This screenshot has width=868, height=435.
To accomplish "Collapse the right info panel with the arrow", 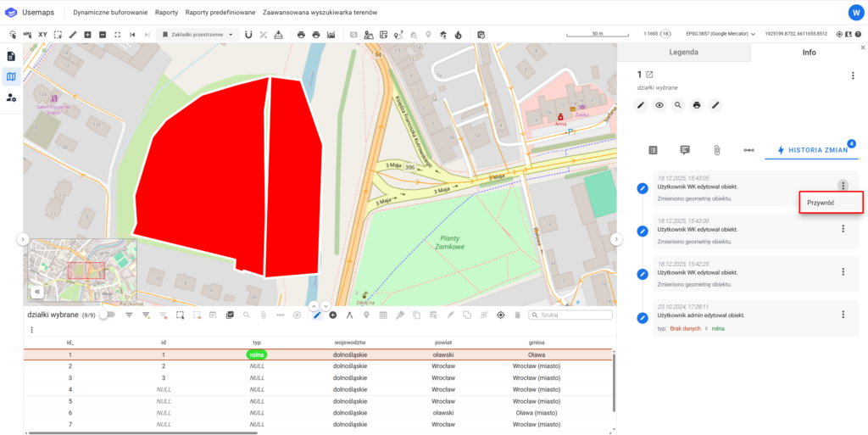I will [x=616, y=240].
